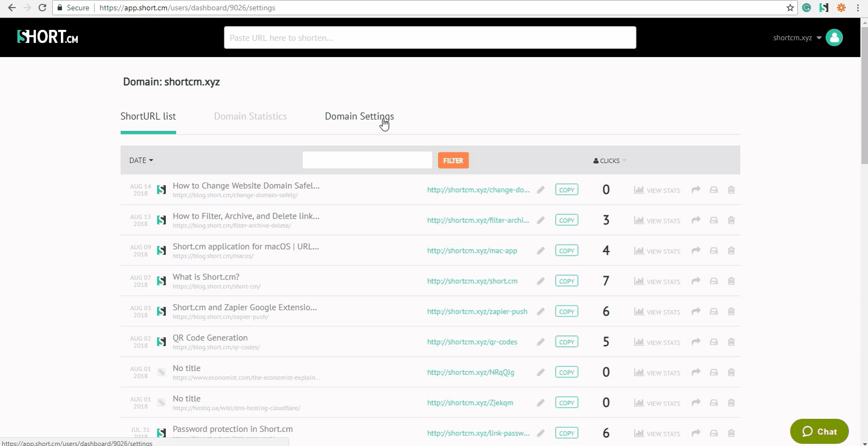Open http://shortcm.xyz/qr-codes link
The image size is (868, 446).
(472, 342)
